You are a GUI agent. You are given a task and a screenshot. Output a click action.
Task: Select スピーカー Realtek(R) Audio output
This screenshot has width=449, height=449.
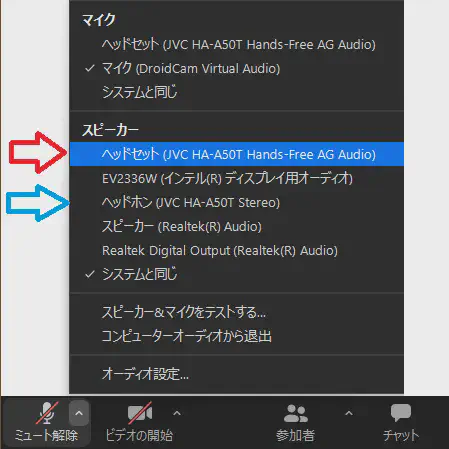click(x=237, y=226)
